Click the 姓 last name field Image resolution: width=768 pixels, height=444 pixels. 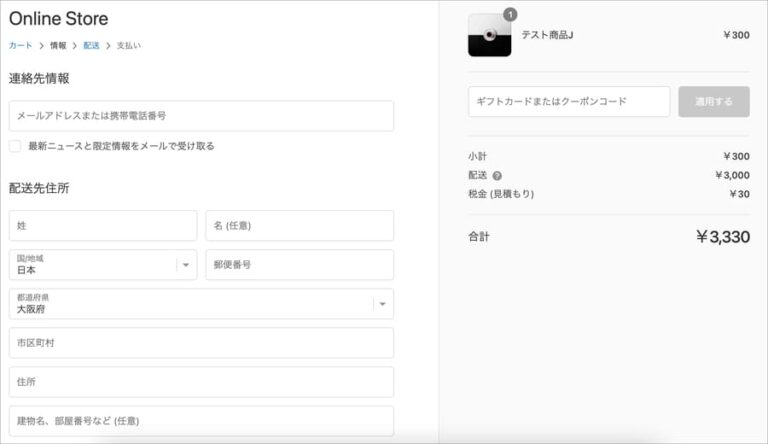103,226
